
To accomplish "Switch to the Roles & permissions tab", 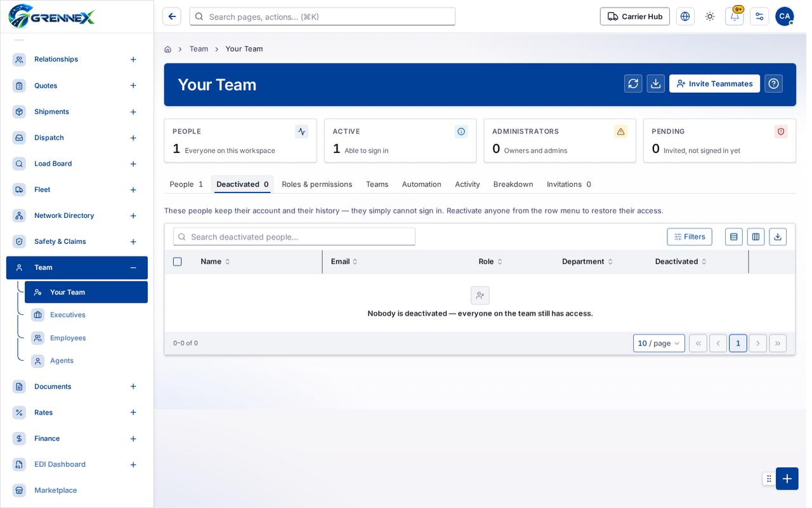I will tap(317, 184).
